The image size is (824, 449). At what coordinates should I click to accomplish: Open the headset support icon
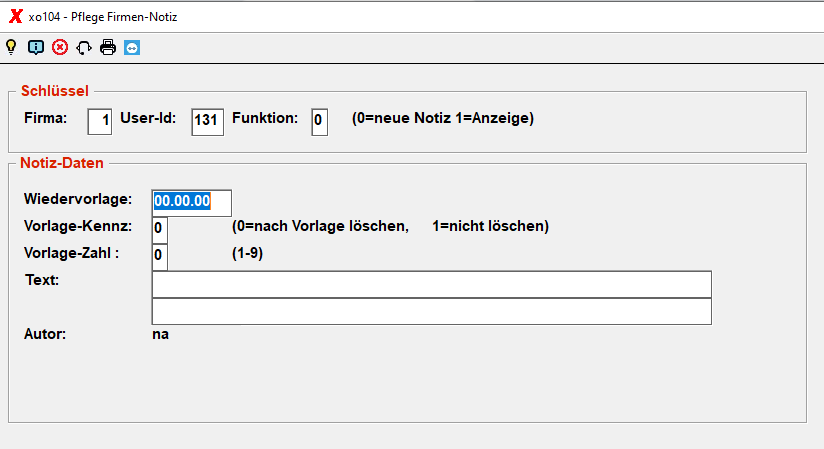84,48
